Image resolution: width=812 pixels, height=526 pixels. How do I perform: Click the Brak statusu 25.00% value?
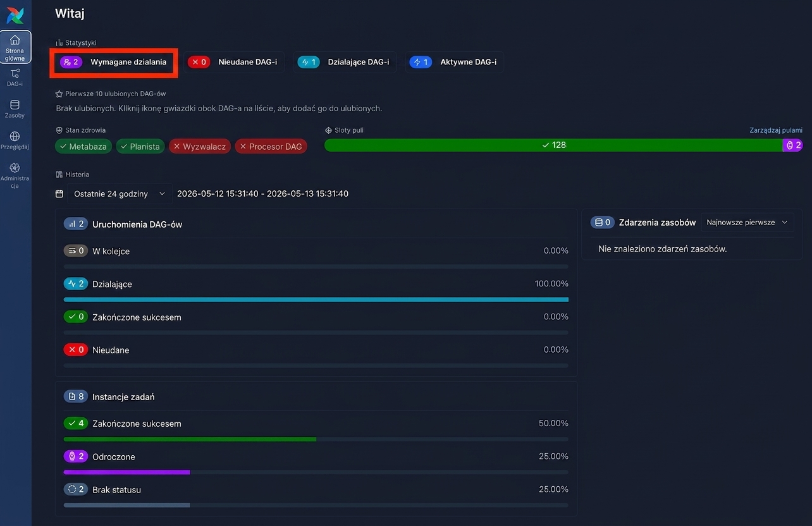[x=553, y=489]
